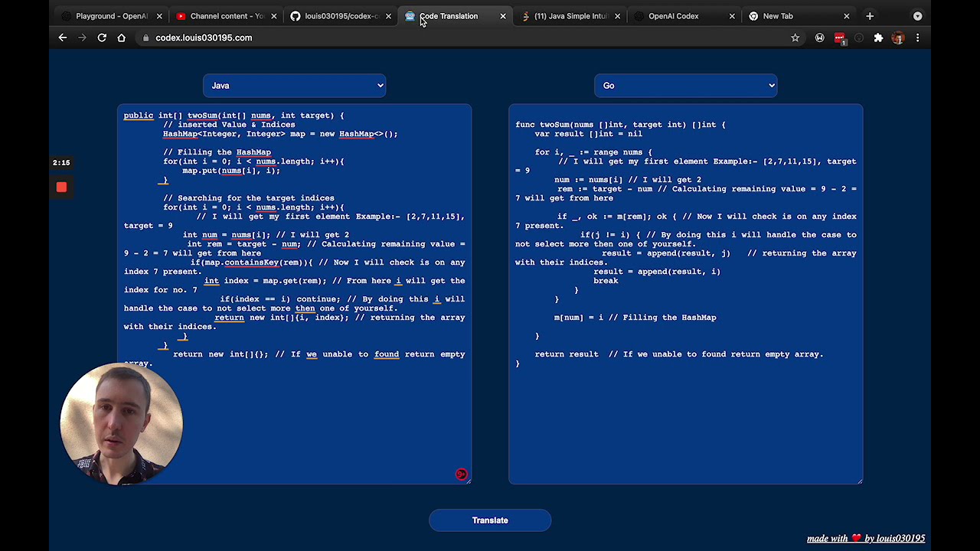Open the Java source language dropdown
The image size is (980, 551).
click(x=294, y=85)
